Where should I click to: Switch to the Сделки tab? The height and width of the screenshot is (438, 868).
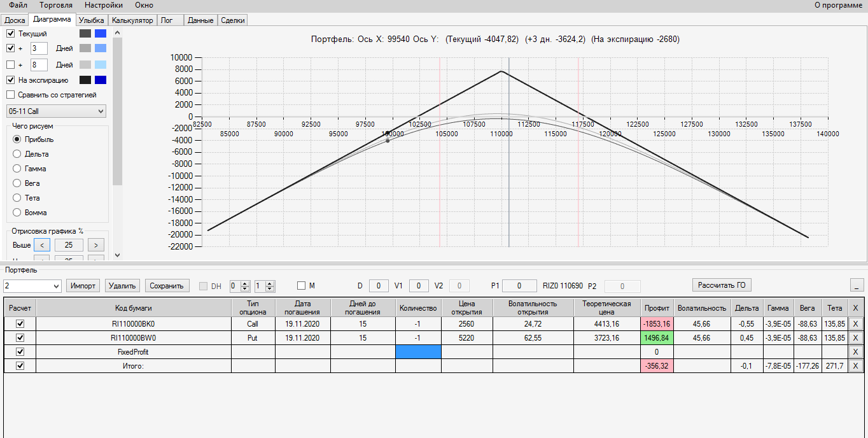point(233,20)
